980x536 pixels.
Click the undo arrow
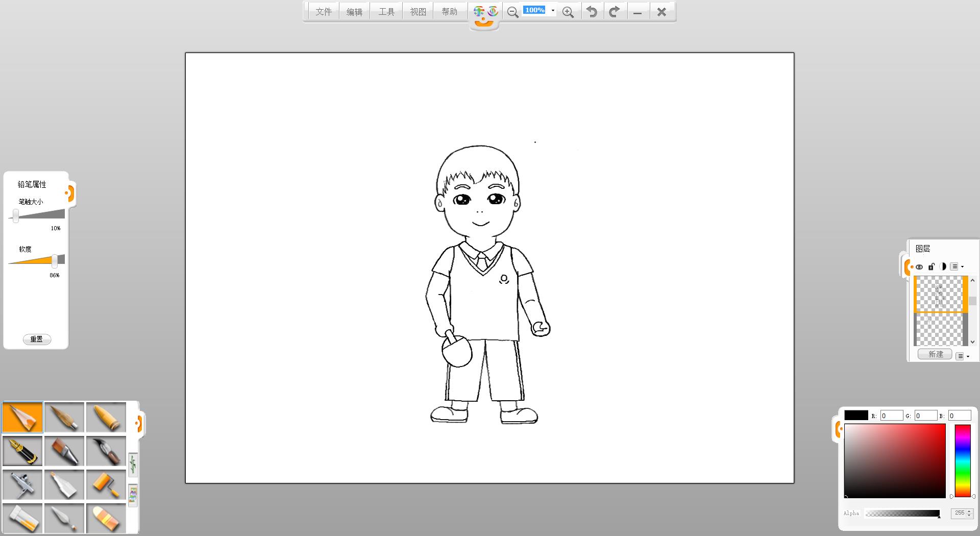click(x=592, y=12)
